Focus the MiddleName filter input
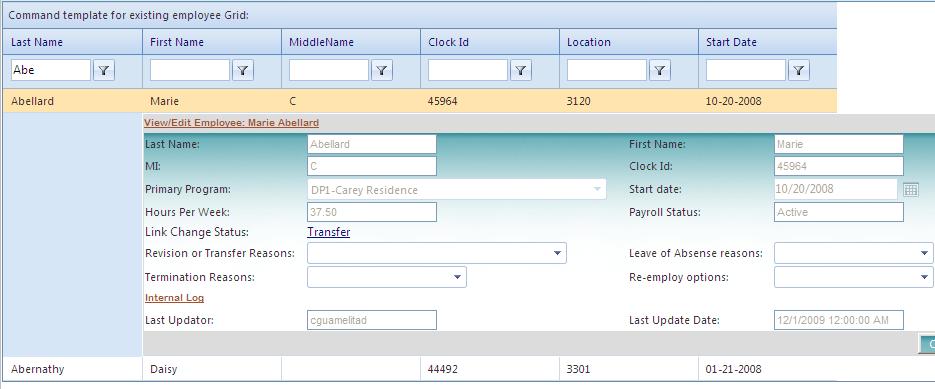Screen dimensions: 935x389 329,70
